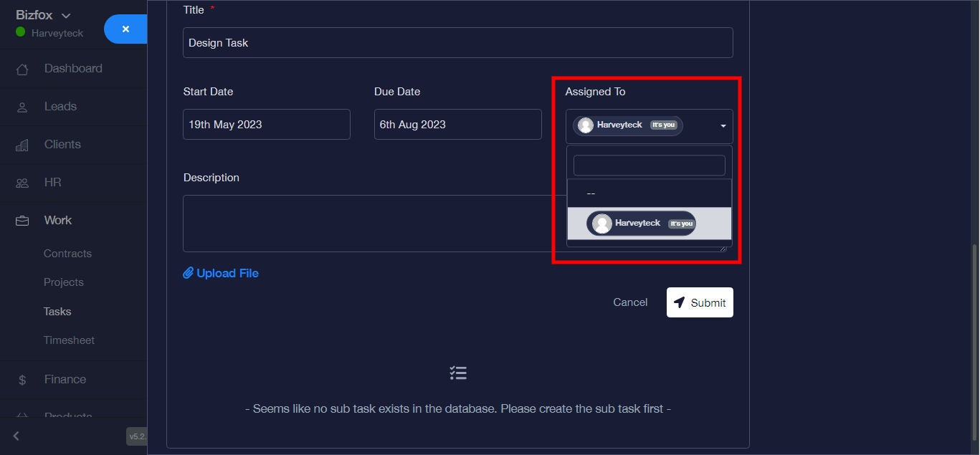Go to Projects in the sidebar
980x455 pixels.
pyautogui.click(x=64, y=282)
